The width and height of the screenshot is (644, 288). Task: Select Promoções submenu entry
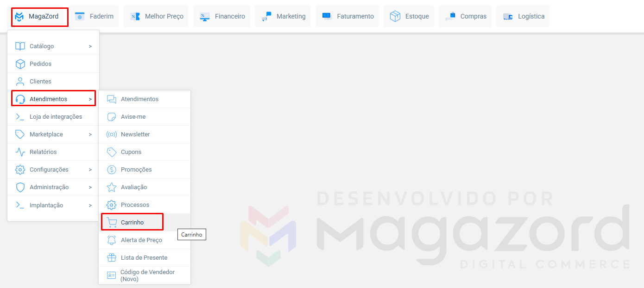145,170
